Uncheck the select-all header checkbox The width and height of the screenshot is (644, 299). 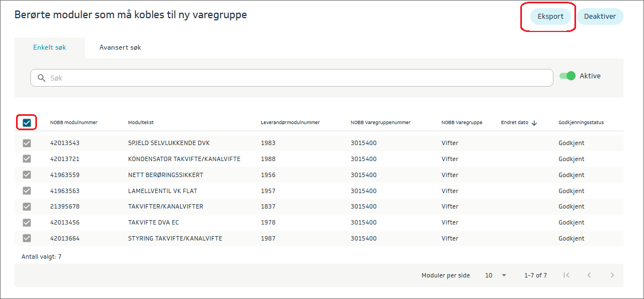27,122
